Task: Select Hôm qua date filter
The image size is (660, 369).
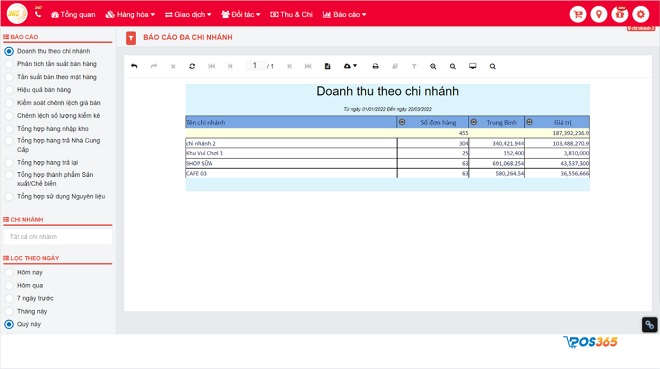Action: coord(24,285)
